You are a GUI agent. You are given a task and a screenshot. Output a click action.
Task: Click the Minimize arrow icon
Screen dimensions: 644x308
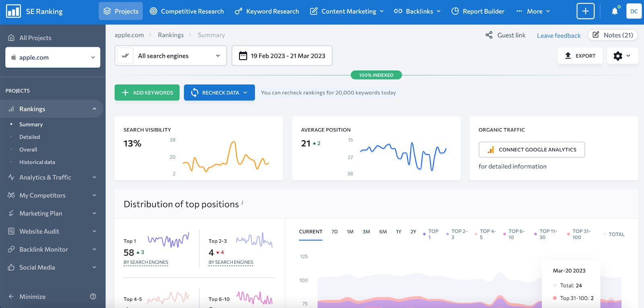pyautogui.click(x=11, y=296)
